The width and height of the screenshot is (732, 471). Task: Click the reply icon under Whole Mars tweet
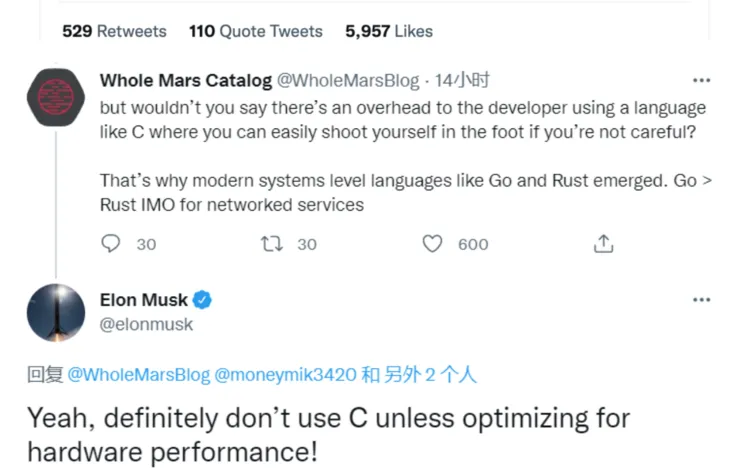(112, 243)
